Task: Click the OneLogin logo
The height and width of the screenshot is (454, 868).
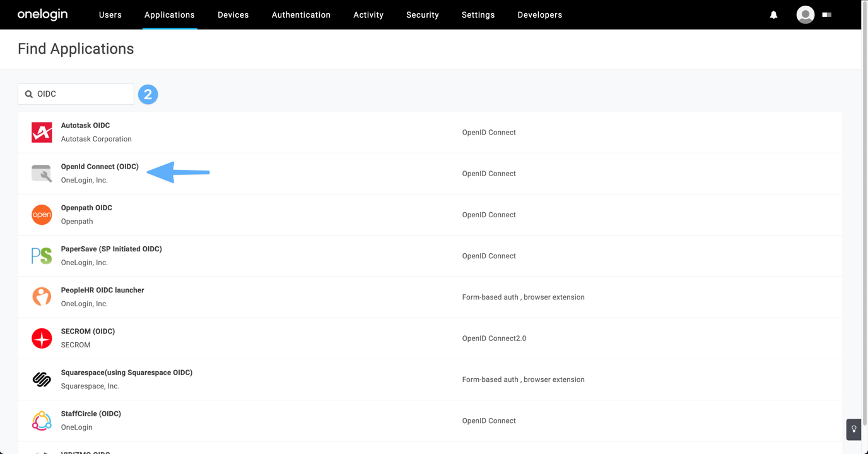Action: point(42,15)
